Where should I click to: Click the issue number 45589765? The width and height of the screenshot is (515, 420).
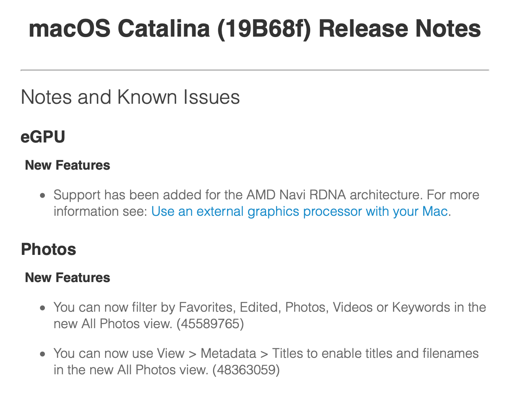tap(210, 324)
